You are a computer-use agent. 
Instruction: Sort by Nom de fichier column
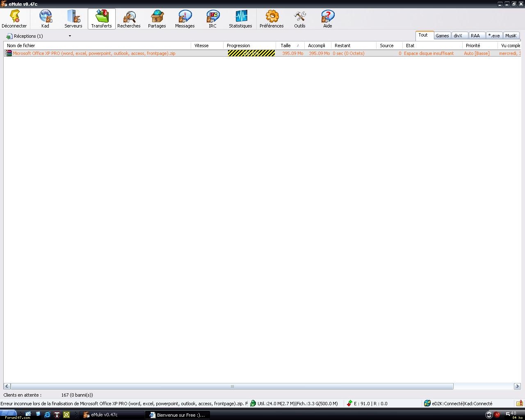point(97,46)
